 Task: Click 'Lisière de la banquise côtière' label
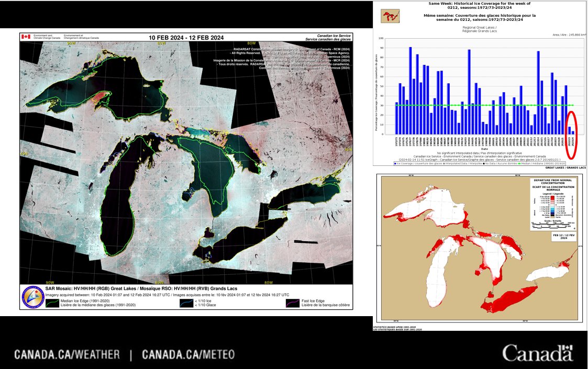click(x=326, y=305)
